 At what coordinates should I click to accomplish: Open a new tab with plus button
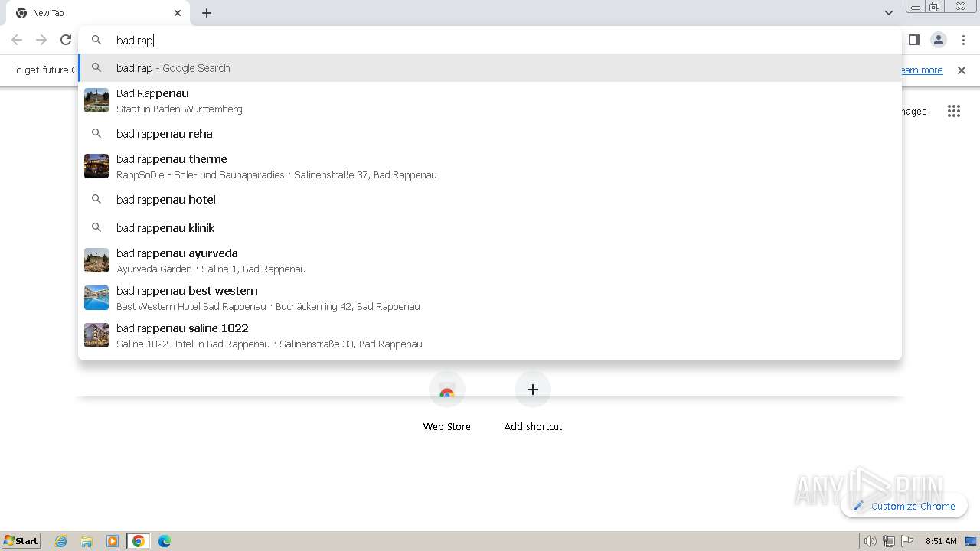pyautogui.click(x=207, y=13)
